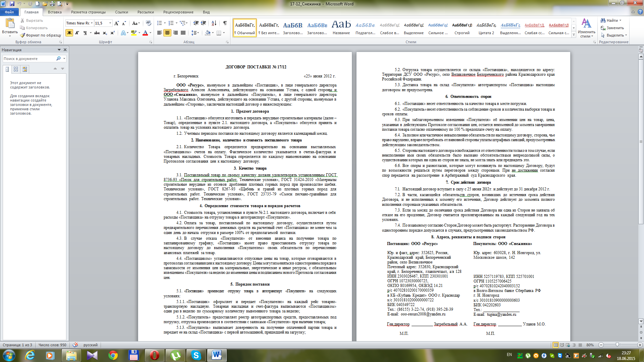
Task: Increase font size with the grow font icon
Action: [116, 23]
